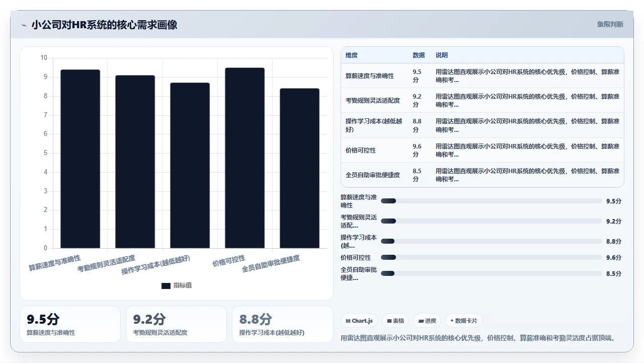Click the 算薪速度与准确性 row description text

[x=527, y=76]
